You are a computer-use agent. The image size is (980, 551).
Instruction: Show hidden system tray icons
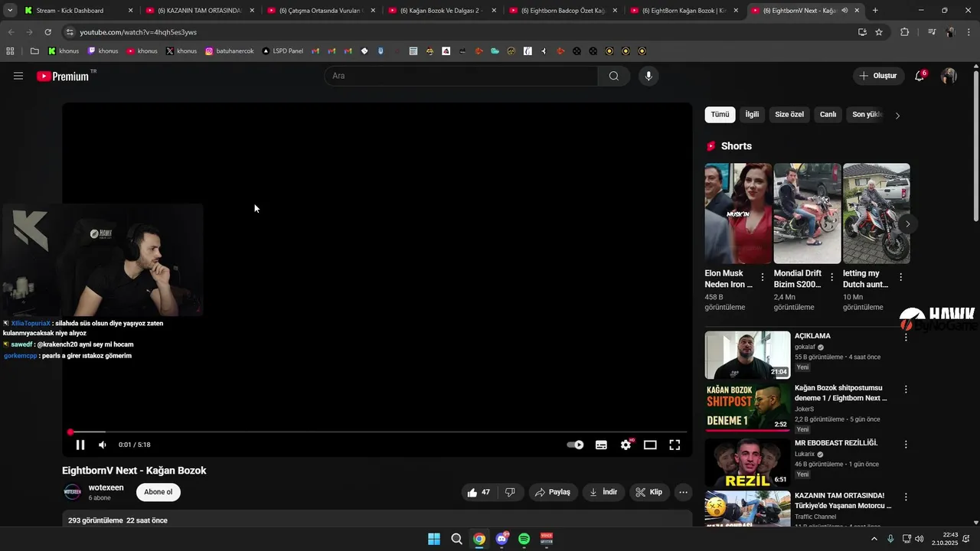point(874,539)
